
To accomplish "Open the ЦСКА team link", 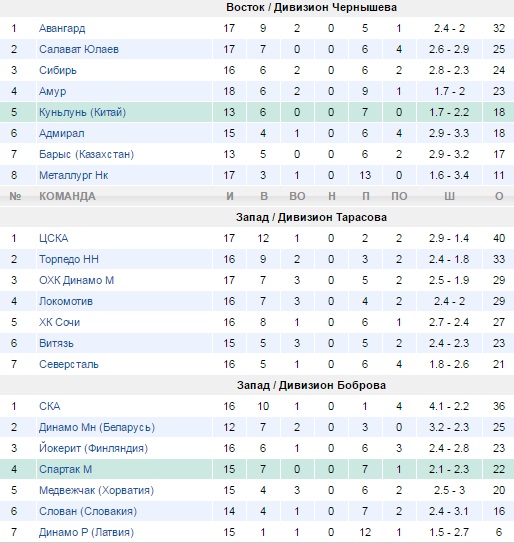I will [54, 238].
